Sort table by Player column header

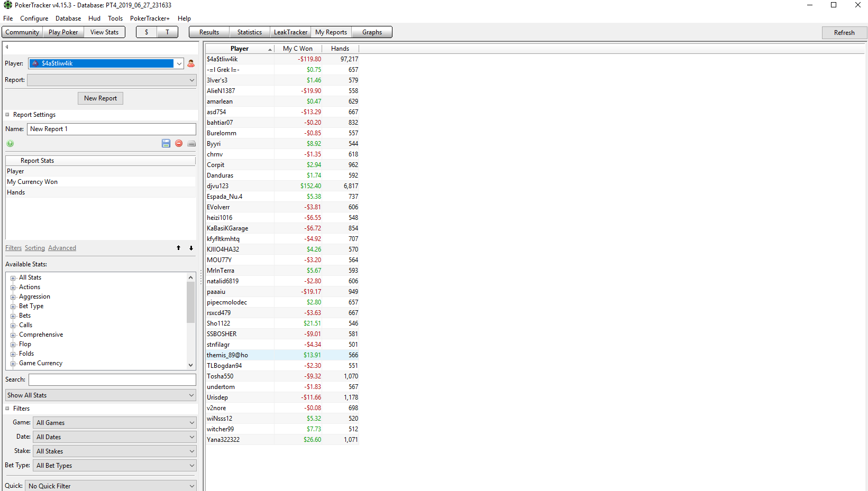[x=240, y=49]
